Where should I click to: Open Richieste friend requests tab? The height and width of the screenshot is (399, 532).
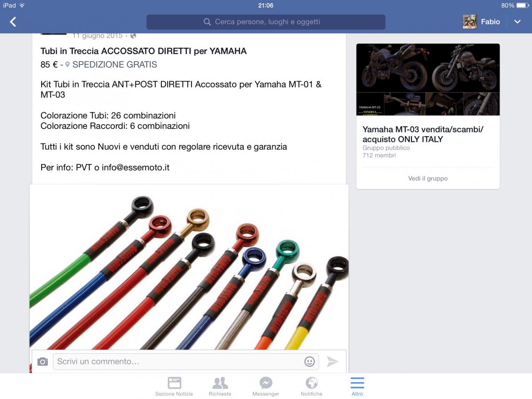220,387
